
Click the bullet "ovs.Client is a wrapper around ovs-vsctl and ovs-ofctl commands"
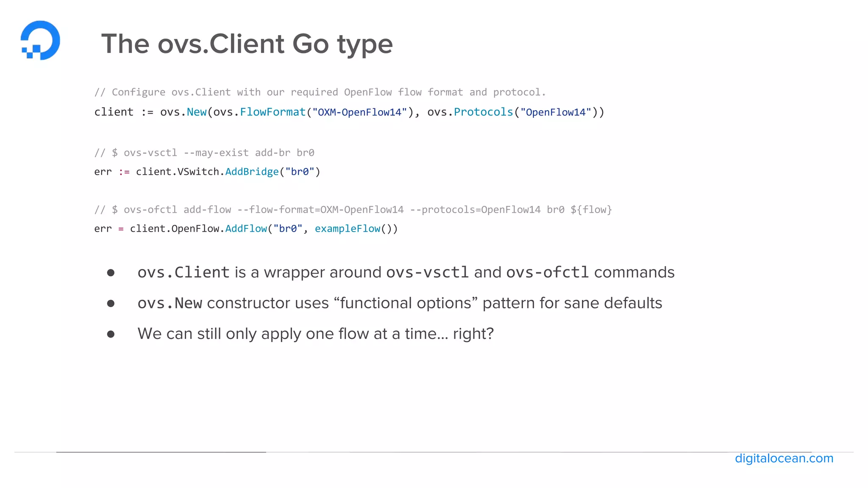click(x=406, y=272)
